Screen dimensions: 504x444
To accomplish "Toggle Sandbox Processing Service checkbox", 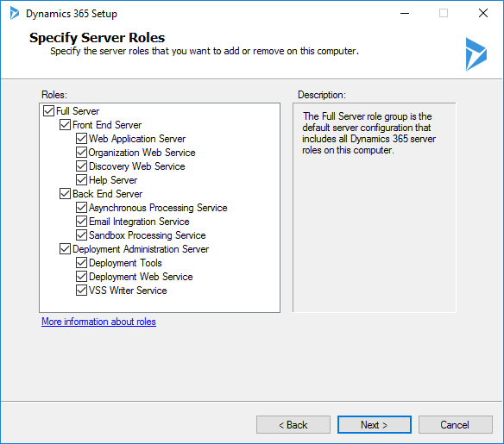I will coord(81,235).
